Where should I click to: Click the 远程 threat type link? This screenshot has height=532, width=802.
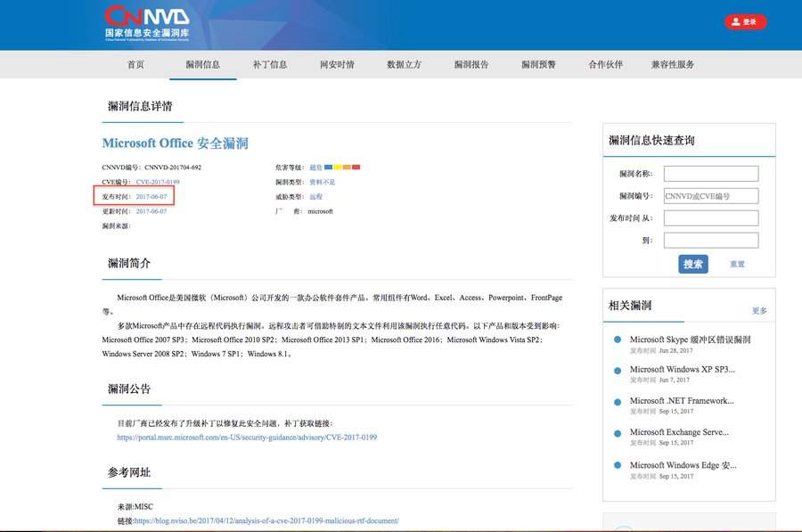tap(316, 196)
